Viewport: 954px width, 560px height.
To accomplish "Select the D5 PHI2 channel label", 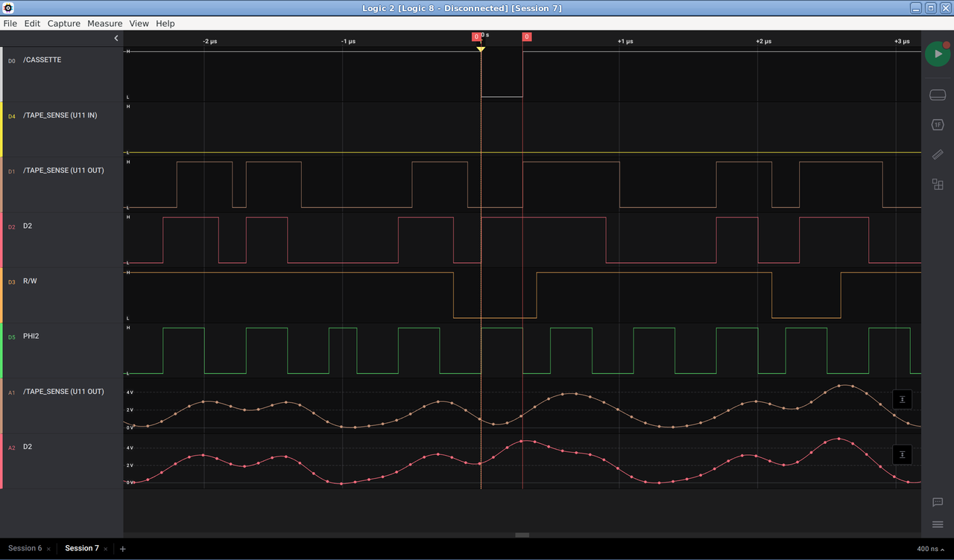I will tap(31, 336).
